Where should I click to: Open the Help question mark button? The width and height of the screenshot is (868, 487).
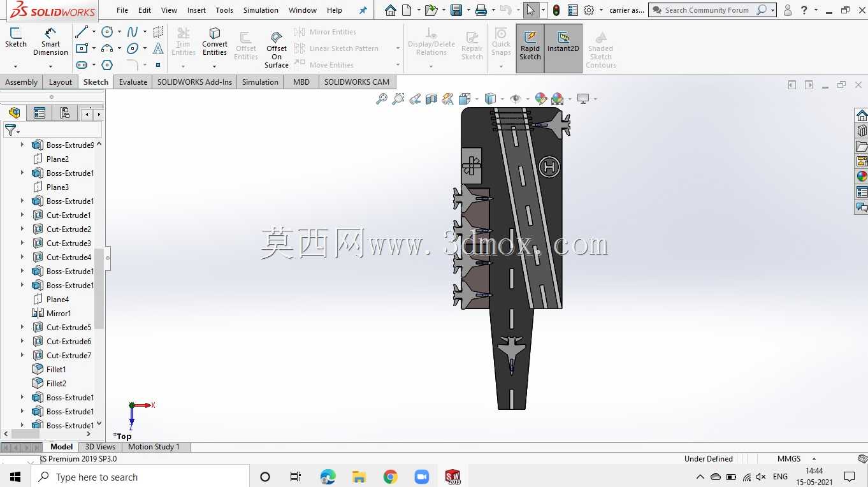(x=805, y=10)
